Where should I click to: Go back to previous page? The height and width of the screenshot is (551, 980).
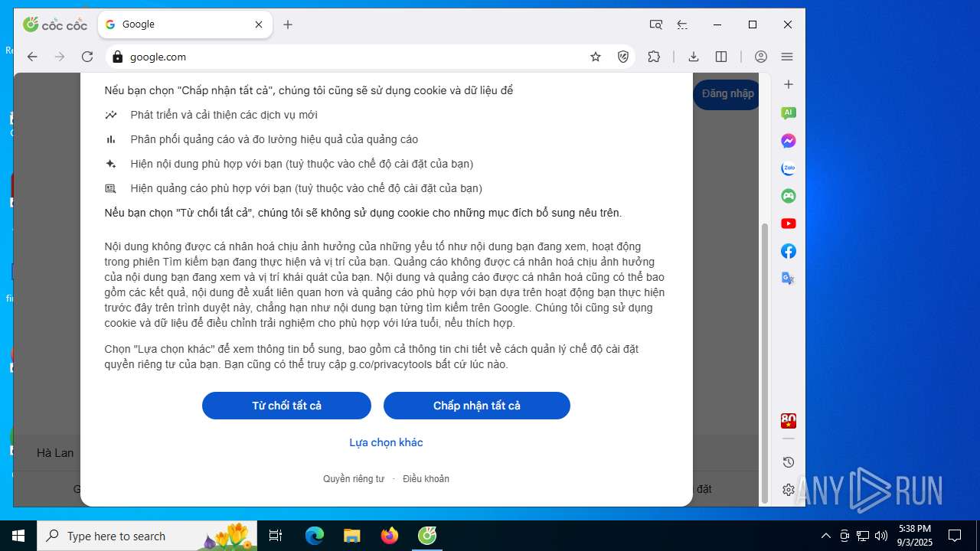coord(32,57)
